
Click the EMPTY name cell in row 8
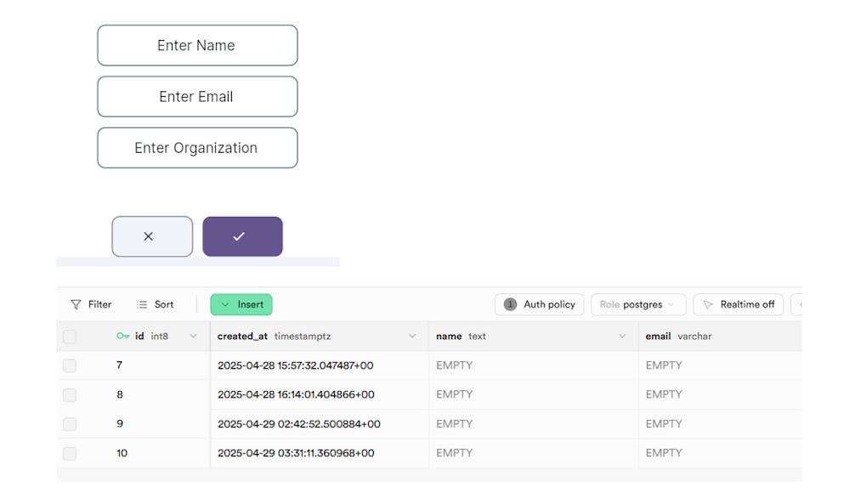click(x=534, y=394)
